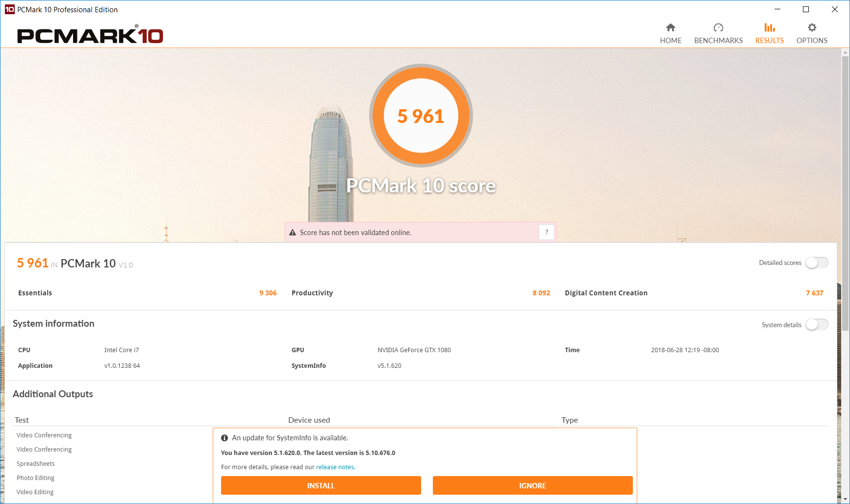
Task: Select the Essentials score 9 306
Action: point(268,293)
